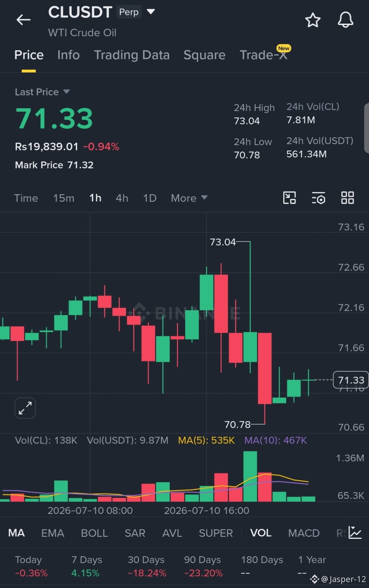Image resolution: width=369 pixels, height=588 pixels.
Task: Tap the 24h Low value 70.78
Action: click(x=247, y=155)
